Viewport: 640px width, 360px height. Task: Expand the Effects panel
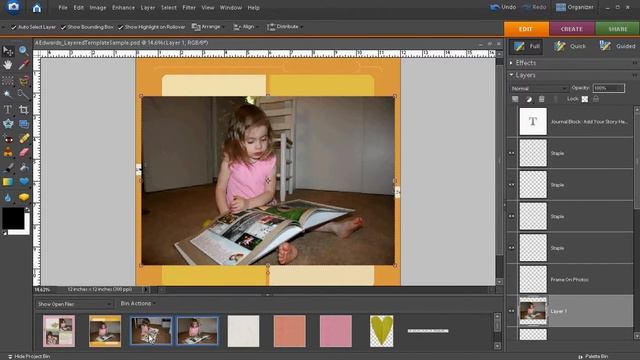point(511,63)
